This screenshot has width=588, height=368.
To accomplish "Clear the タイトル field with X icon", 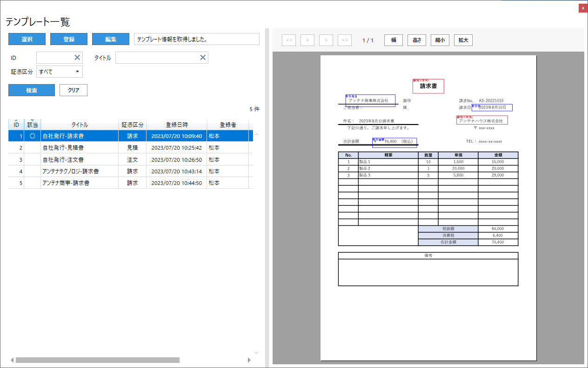I will (x=203, y=58).
